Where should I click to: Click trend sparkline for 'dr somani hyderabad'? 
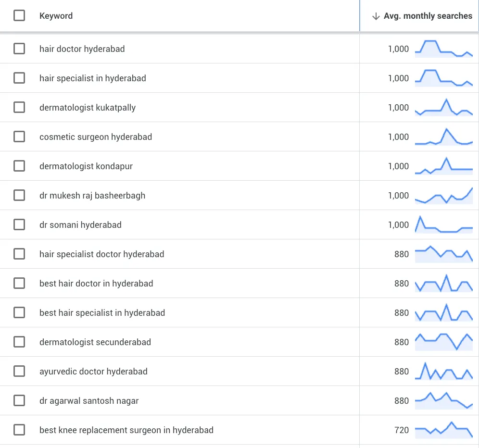(x=443, y=224)
